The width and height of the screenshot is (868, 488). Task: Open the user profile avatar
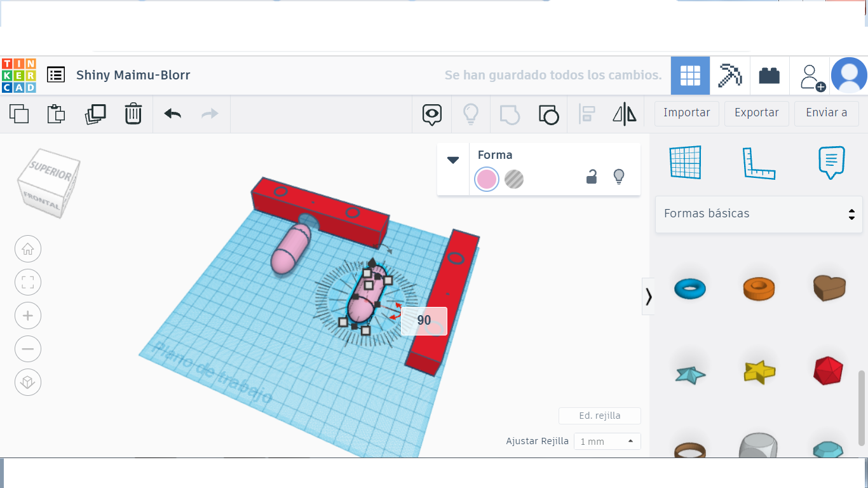849,76
